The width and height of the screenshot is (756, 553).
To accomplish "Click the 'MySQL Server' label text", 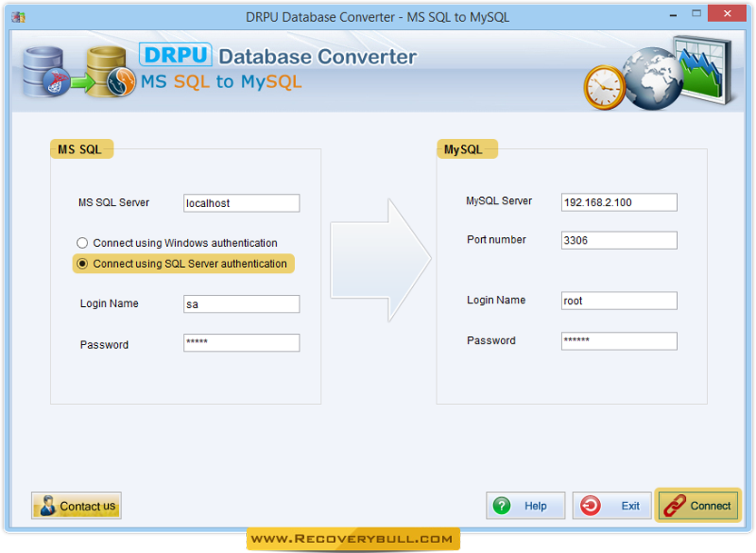I will 499,201.
